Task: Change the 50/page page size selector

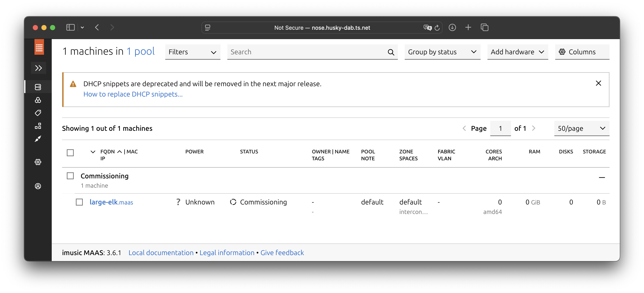Action: click(581, 128)
